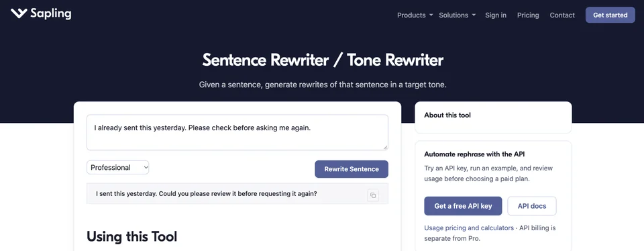Click the Rewrite Sentence button
The image size is (644, 251).
pos(352,169)
